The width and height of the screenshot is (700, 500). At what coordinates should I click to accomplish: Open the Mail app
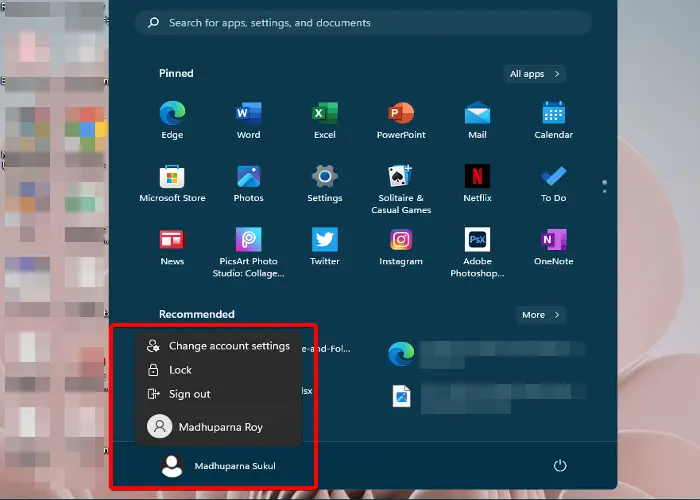477,120
